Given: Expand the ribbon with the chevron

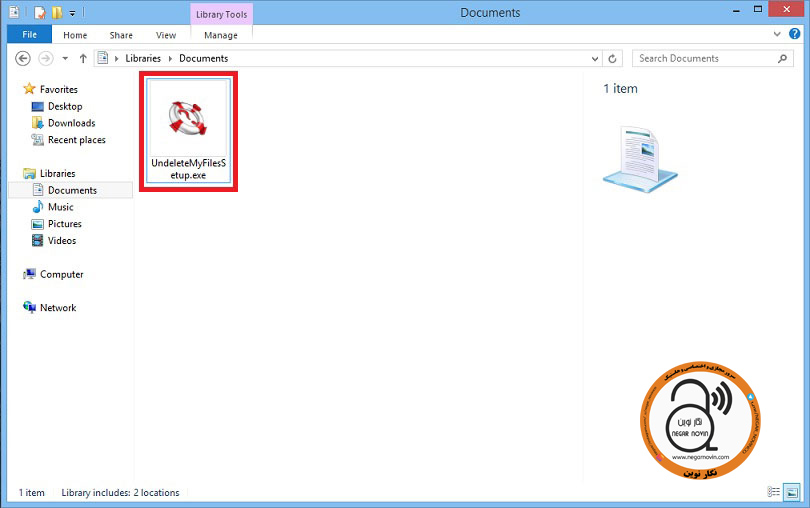Looking at the screenshot, I should [x=777, y=34].
